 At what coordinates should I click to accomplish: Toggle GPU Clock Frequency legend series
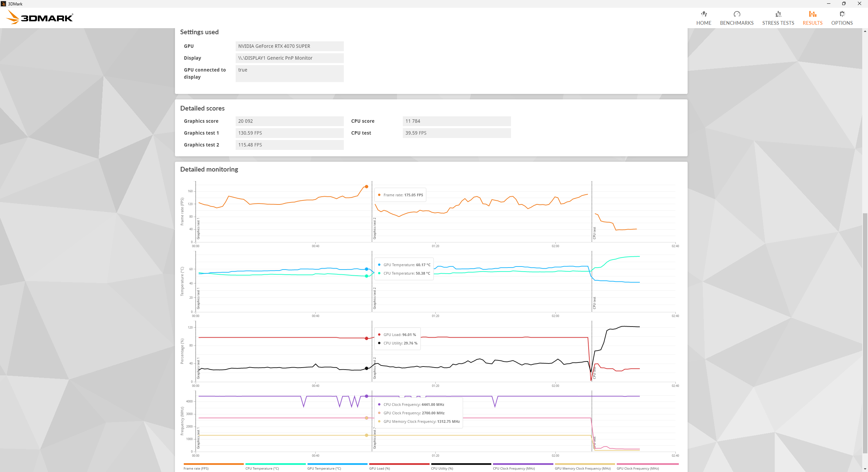point(647,467)
